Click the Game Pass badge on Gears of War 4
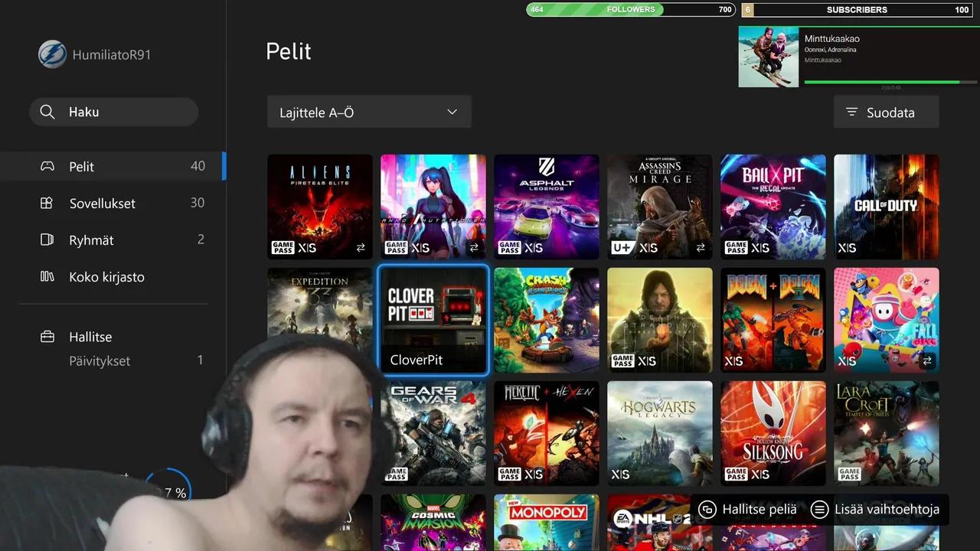This screenshot has height=551, width=980. 396,474
